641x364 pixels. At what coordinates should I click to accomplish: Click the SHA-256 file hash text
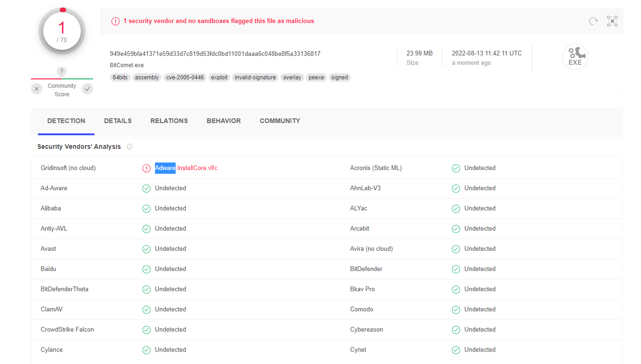point(215,54)
